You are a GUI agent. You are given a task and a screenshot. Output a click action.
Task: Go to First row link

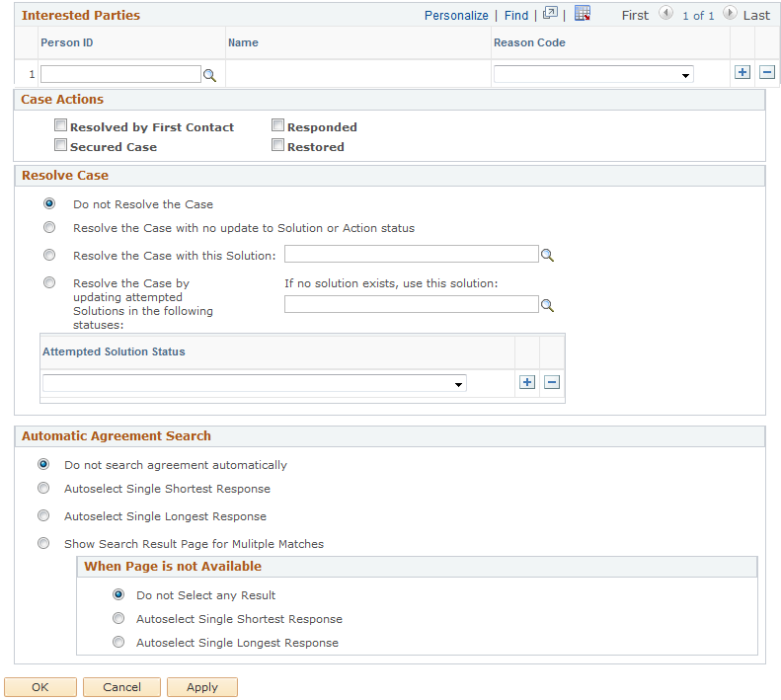[635, 16]
